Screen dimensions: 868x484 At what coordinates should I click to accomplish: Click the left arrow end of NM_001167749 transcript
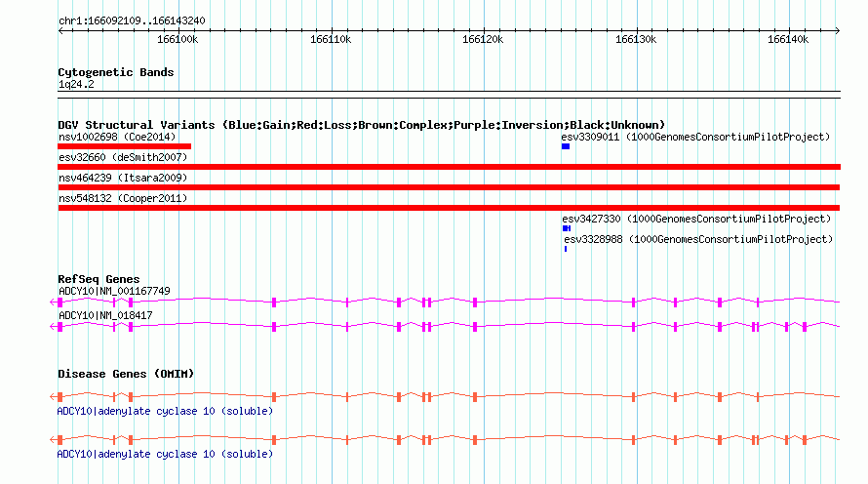click(53, 302)
